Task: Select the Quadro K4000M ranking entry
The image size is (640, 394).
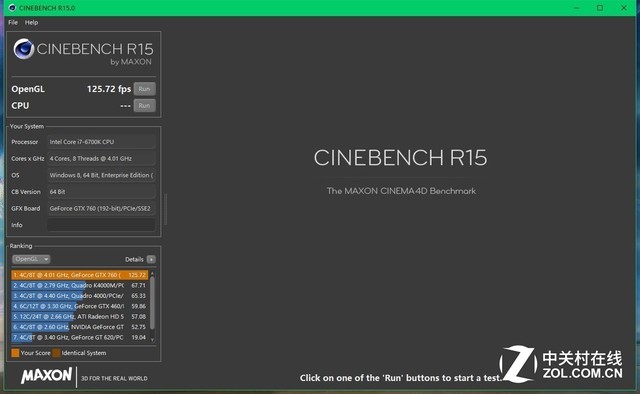Action: [x=80, y=285]
